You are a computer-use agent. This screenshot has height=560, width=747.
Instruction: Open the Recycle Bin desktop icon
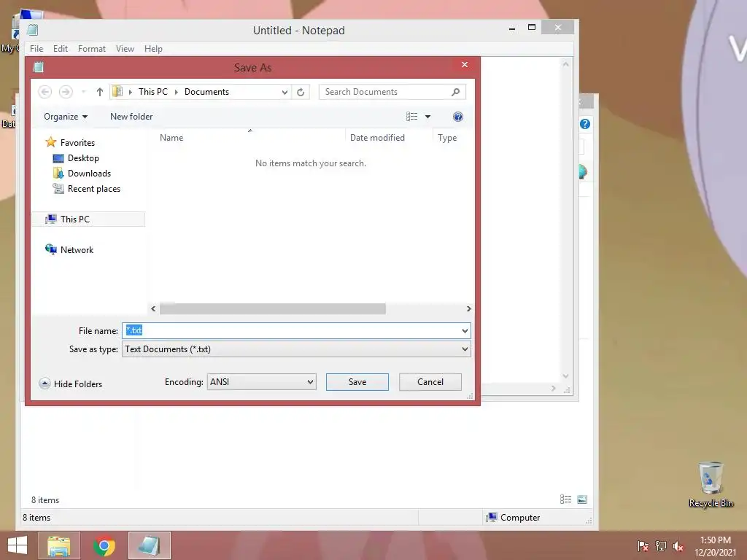tap(711, 485)
